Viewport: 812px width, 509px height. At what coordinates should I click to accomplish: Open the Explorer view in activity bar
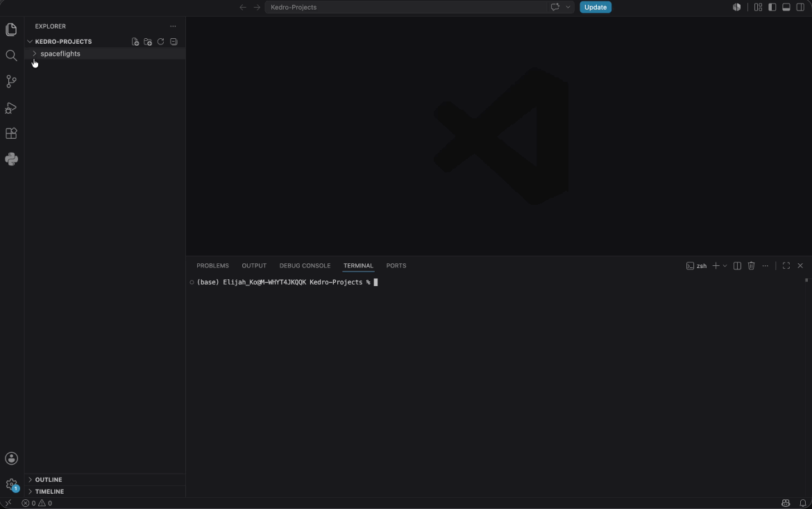point(11,30)
